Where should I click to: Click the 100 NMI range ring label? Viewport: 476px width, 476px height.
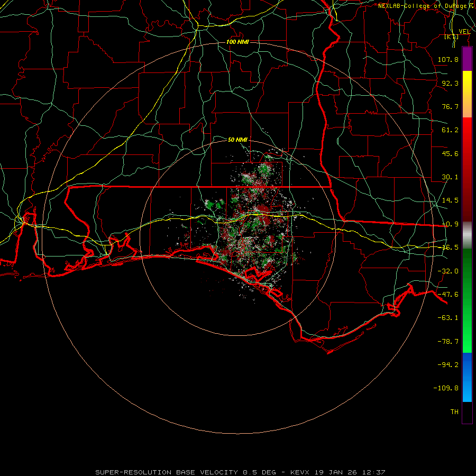click(237, 42)
